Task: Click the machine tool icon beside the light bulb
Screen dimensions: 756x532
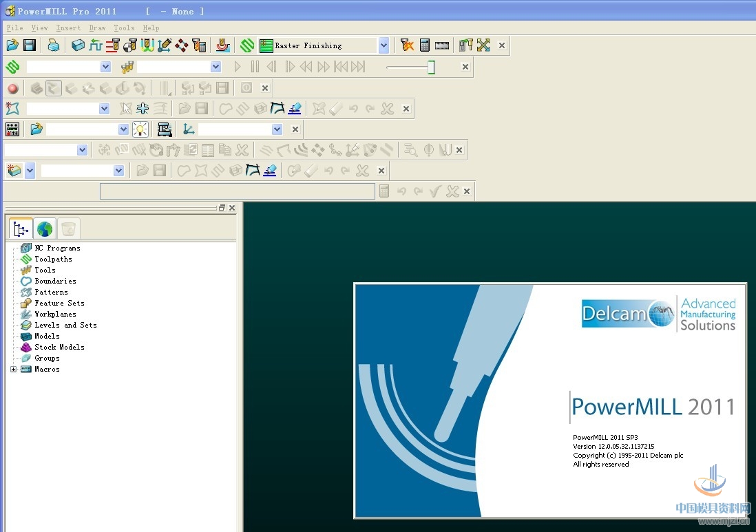Action: pyautogui.click(x=165, y=129)
